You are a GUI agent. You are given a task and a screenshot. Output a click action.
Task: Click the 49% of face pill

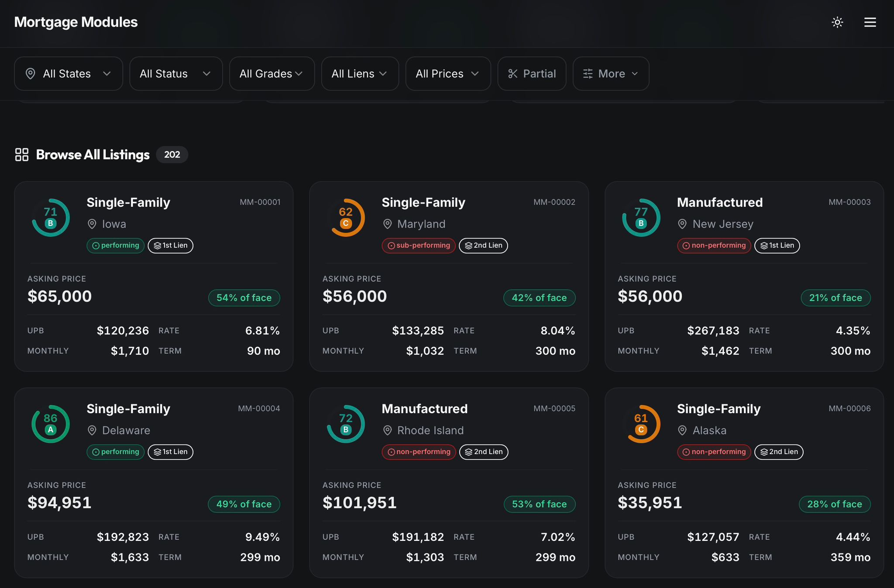point(244,504)
